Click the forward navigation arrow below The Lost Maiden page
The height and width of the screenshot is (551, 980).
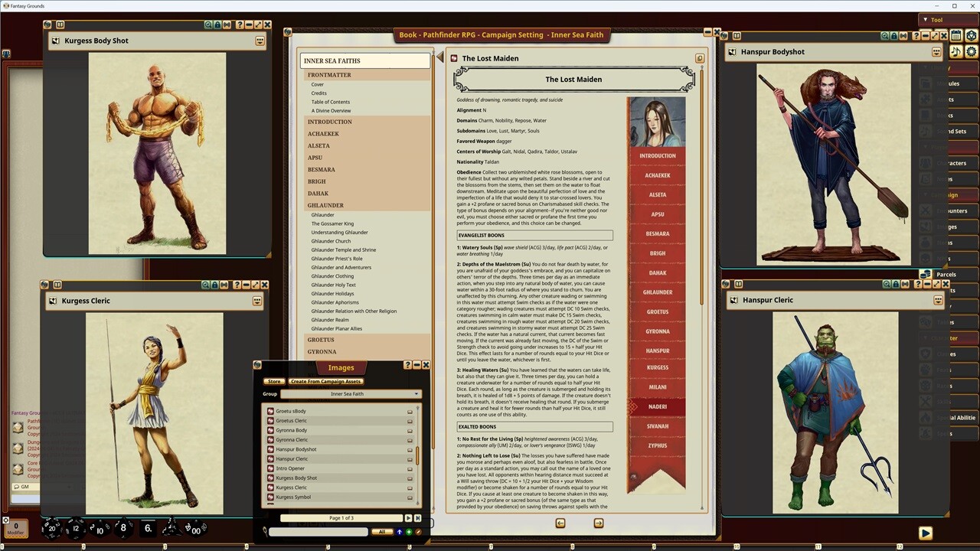(599, 523)
